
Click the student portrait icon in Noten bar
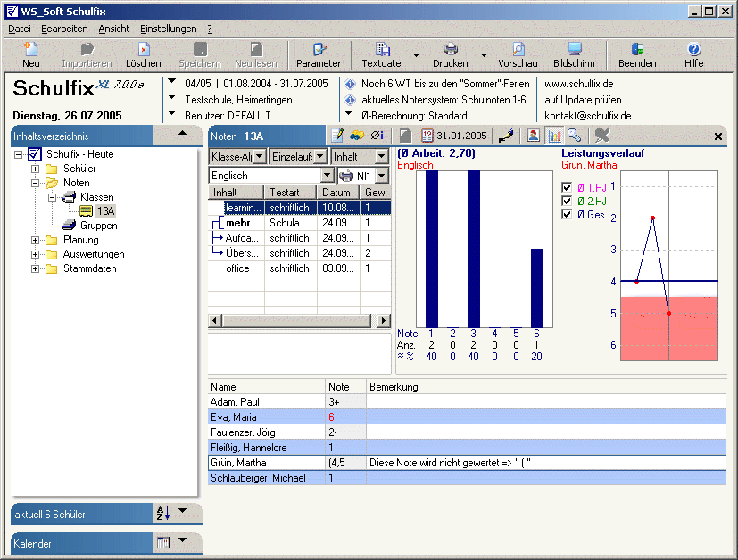click(x=534, y=136)
